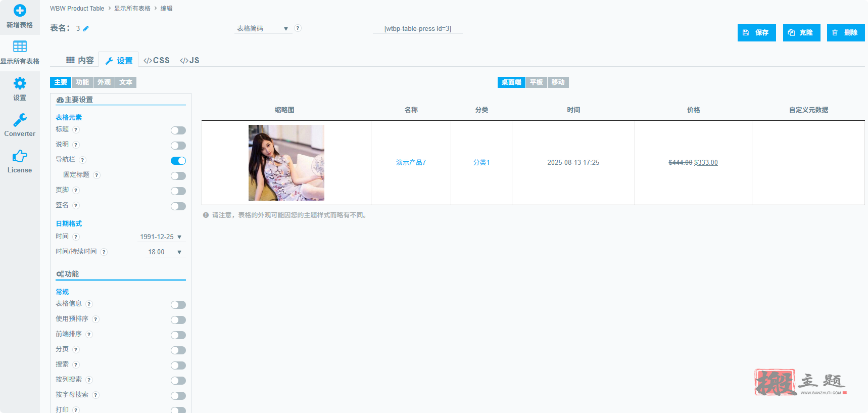Click the help icon next to 页脚
This screenshot has height=413, width=868.
pos(76,191)
